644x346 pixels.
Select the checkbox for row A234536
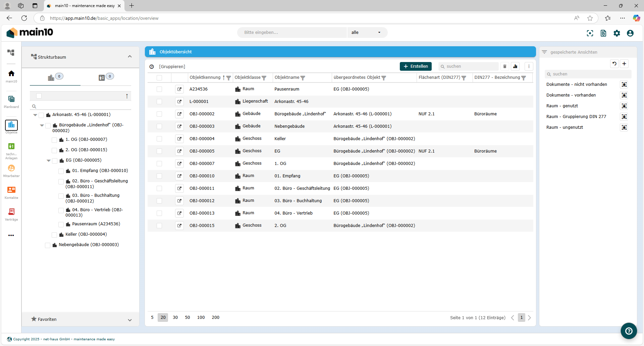[x=159, y=89]
